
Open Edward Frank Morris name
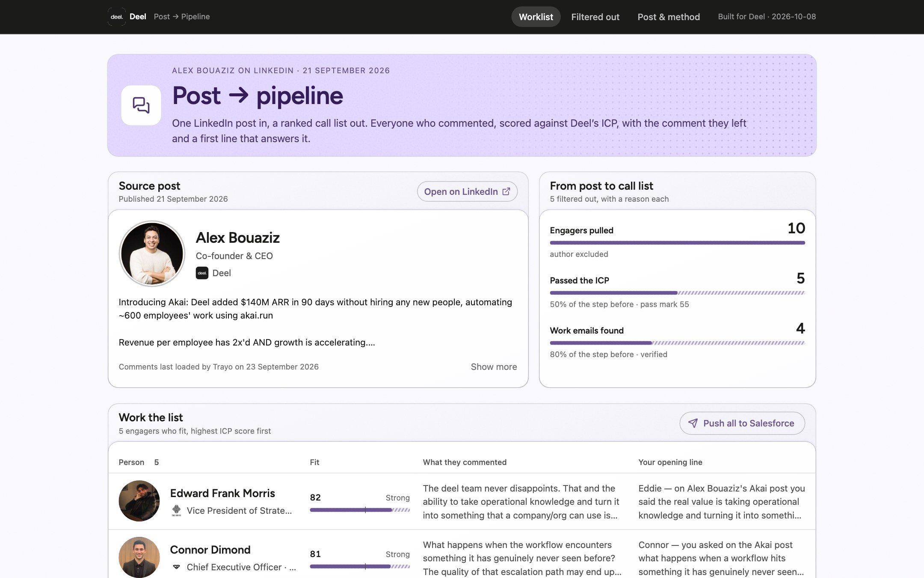pyautogui.click(x=222, y=493)
